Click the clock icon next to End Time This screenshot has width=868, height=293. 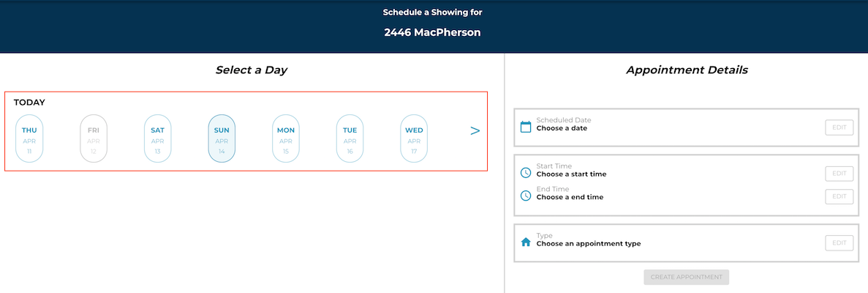pyautogui.click(x=526, y=196)
